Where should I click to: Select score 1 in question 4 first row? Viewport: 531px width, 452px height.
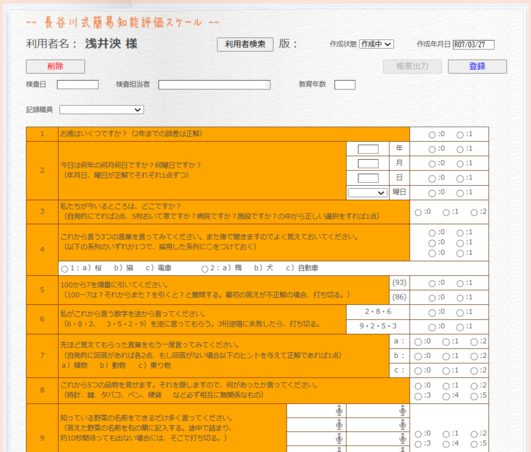click(460, 233)
